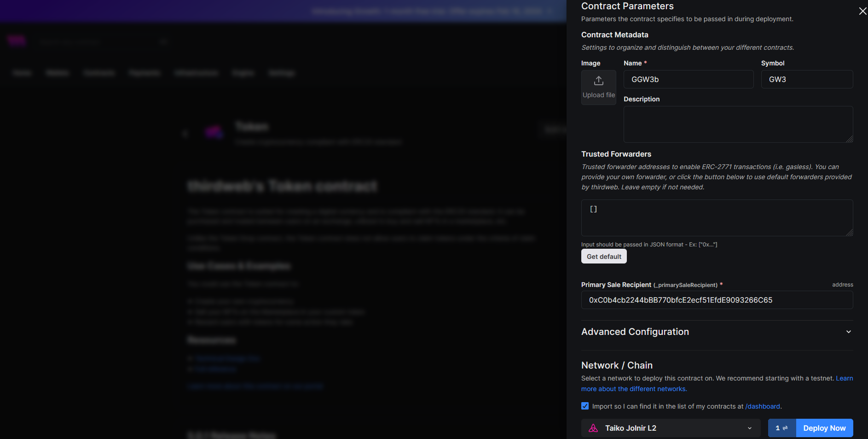Image resolution: width=868 pixels, height=439 pixels.
Task: Toggle the import to dashboard checkbox
Action: pyautogui.click(x=585, y=406)
